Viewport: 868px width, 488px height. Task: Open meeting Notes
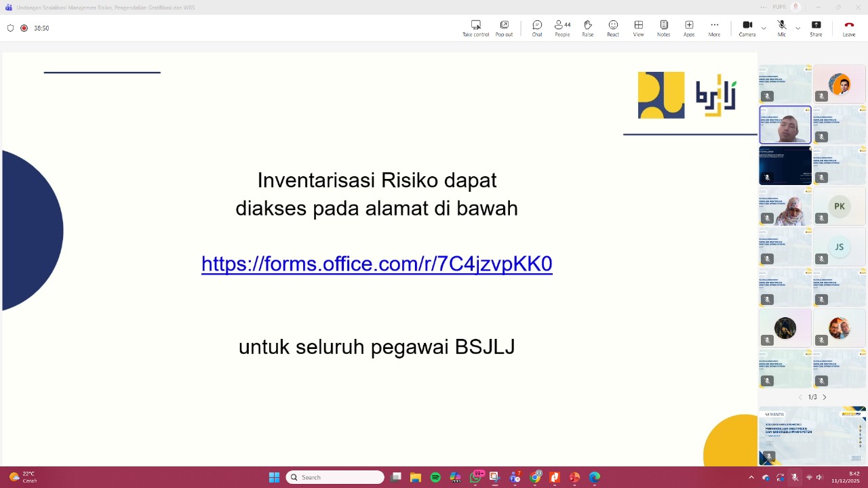(663, 28)
